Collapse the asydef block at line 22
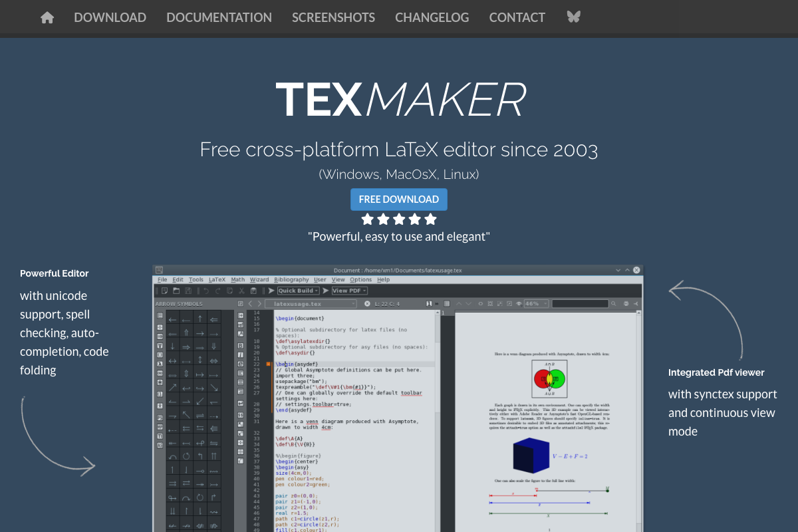798x532 pixels. click(268, 364)
